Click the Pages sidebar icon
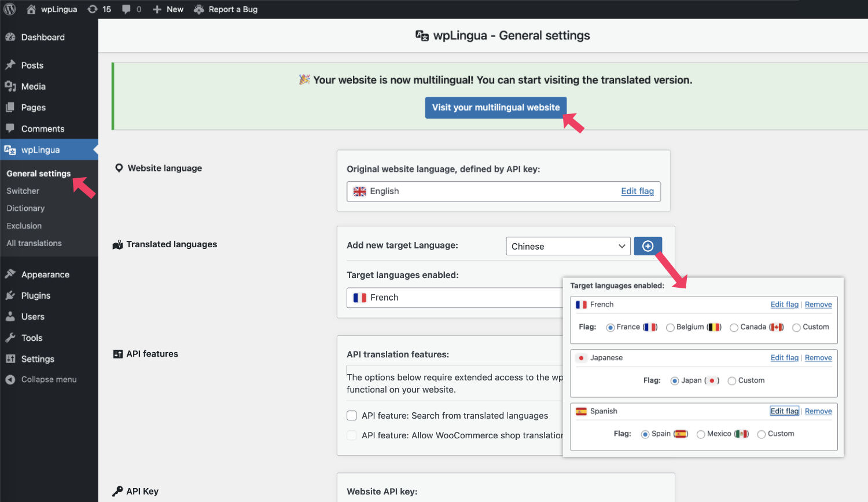This screenshot has height=502, width=868. tap(10, 107)
